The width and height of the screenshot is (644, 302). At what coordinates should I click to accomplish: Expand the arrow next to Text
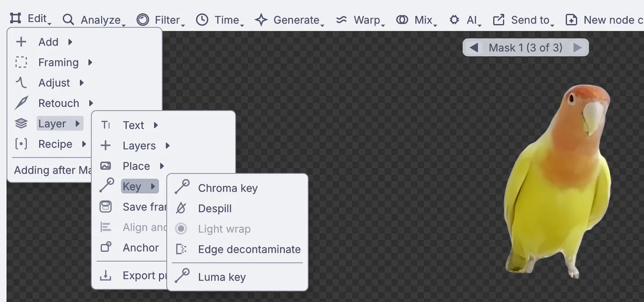[x=156, y=125]
